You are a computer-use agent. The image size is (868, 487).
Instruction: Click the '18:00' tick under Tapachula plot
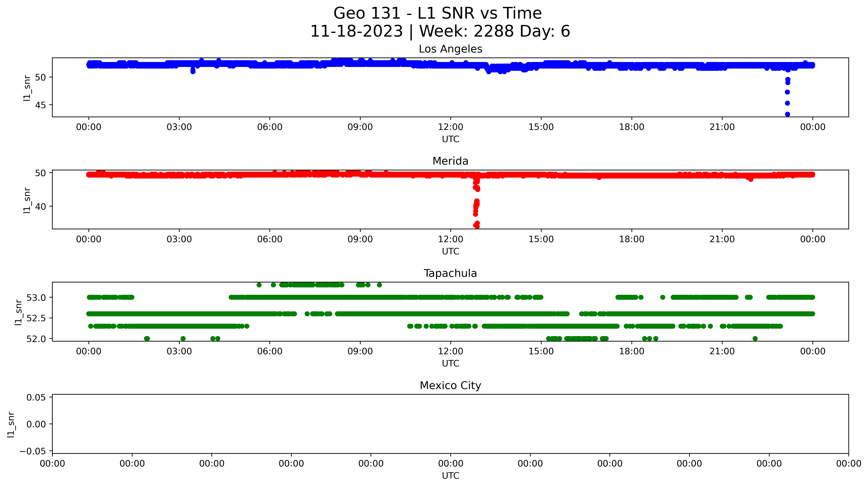pyautogui.click(x=631, y=351)
